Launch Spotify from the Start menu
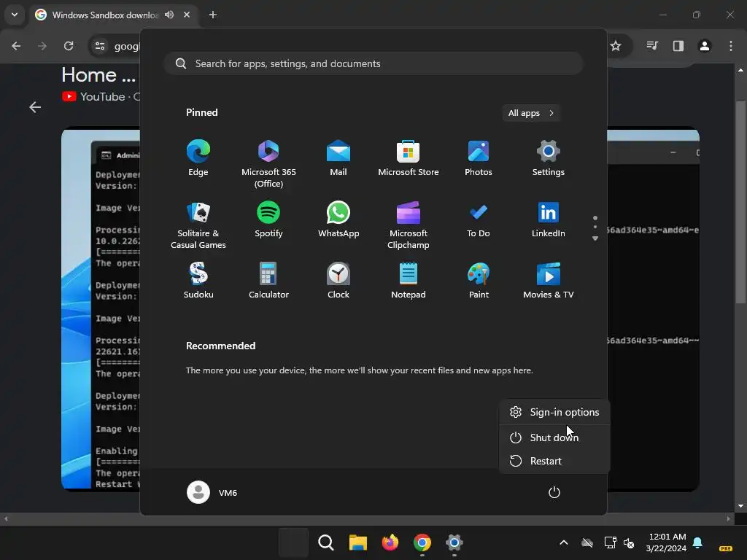Screen dimensions: 747x560 (x=268, y=219)
